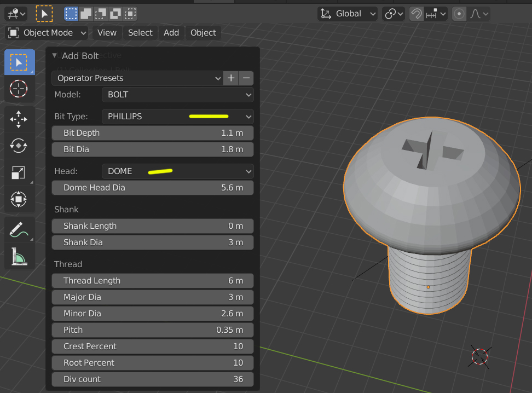Choose the Rotate tool
This screenshot has height=393, width=532.
click(x=19, y=146)
